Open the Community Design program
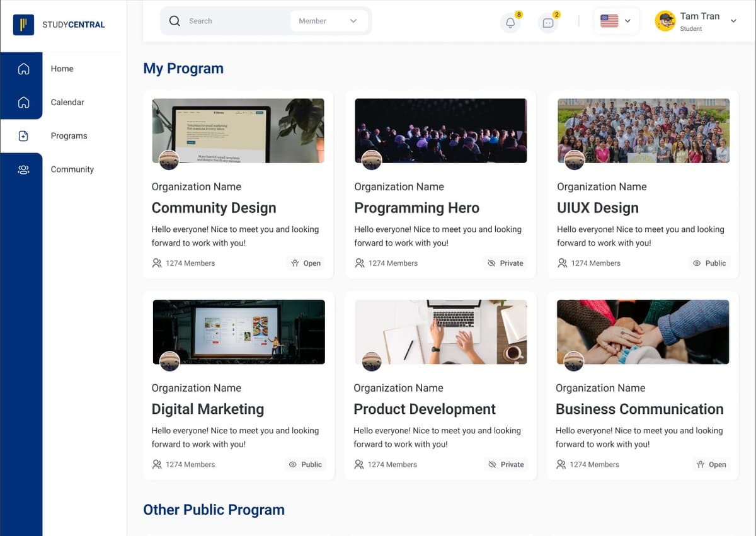 point(214,208)
